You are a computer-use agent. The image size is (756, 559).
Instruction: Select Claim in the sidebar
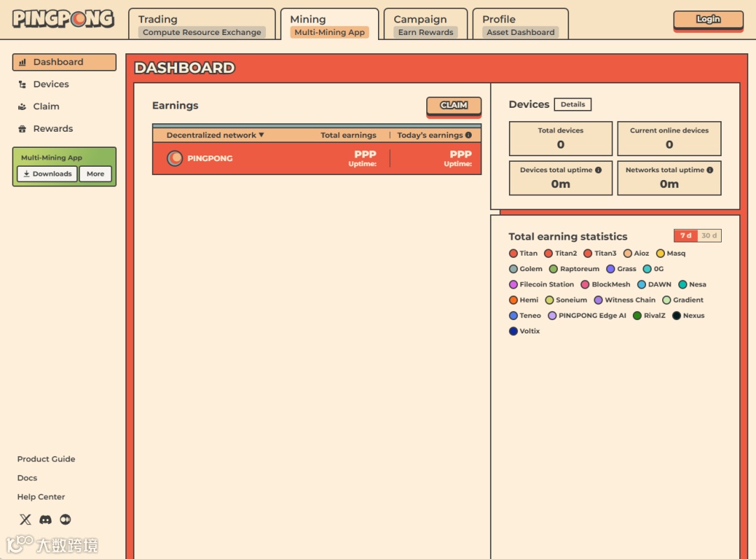coord(64,106)
